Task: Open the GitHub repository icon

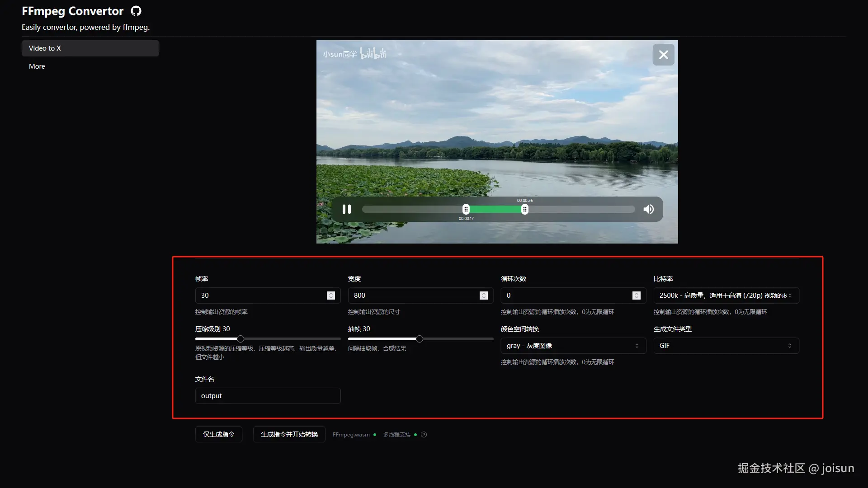Action: click(136, 11)
